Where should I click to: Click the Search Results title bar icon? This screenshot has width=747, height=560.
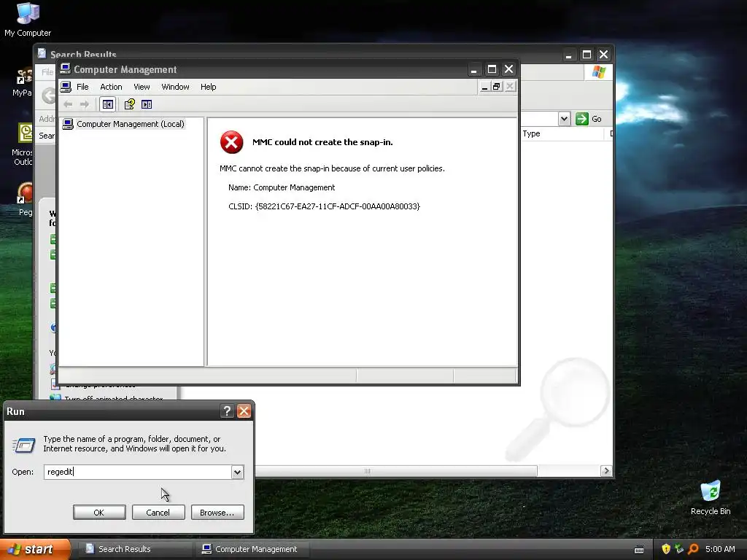[x=42, y=52]
